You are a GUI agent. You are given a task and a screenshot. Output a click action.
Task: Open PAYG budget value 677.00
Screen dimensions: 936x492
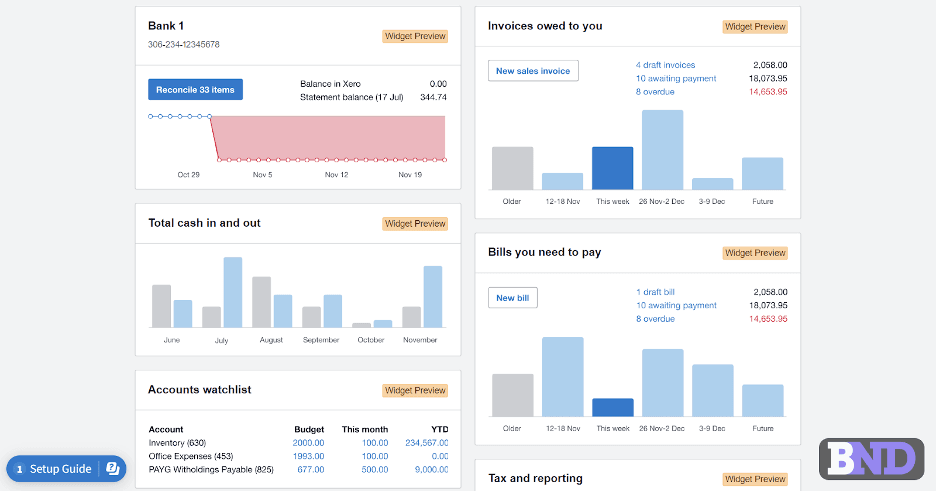click(310, 469)
